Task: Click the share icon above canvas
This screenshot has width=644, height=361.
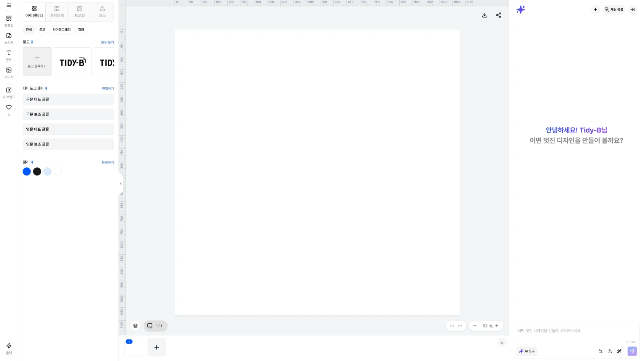Action: pyautogui.click(x=498, y=15)
